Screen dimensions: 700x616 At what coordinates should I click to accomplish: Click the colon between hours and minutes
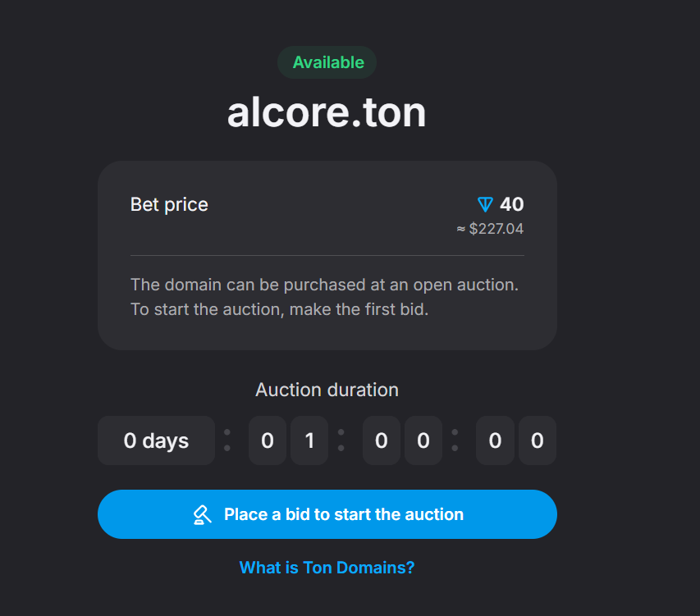[341, 440]
